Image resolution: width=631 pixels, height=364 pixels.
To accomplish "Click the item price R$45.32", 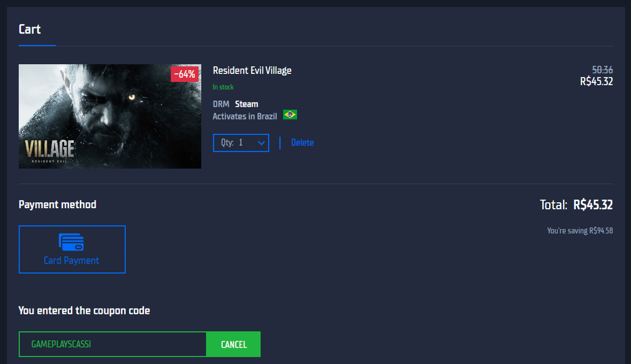I will 596,81.
